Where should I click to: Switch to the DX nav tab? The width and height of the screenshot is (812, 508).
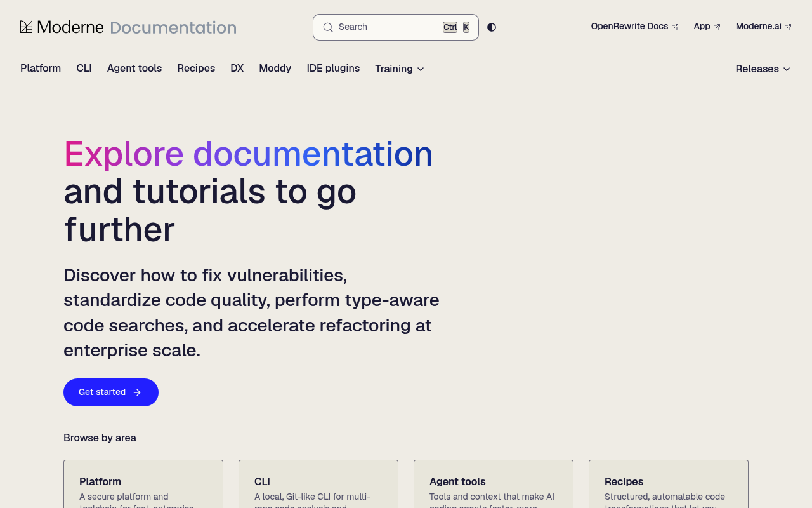[237, 69]
